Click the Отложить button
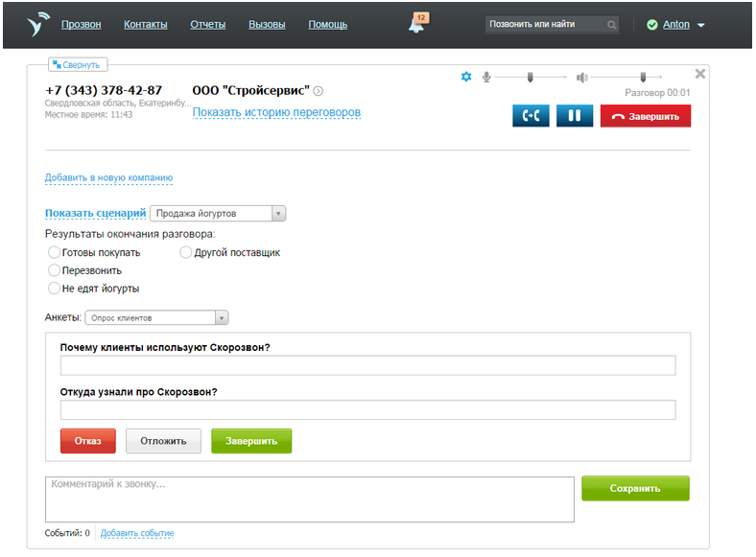Viewport: 756px width, 557px height. [163, 441]
